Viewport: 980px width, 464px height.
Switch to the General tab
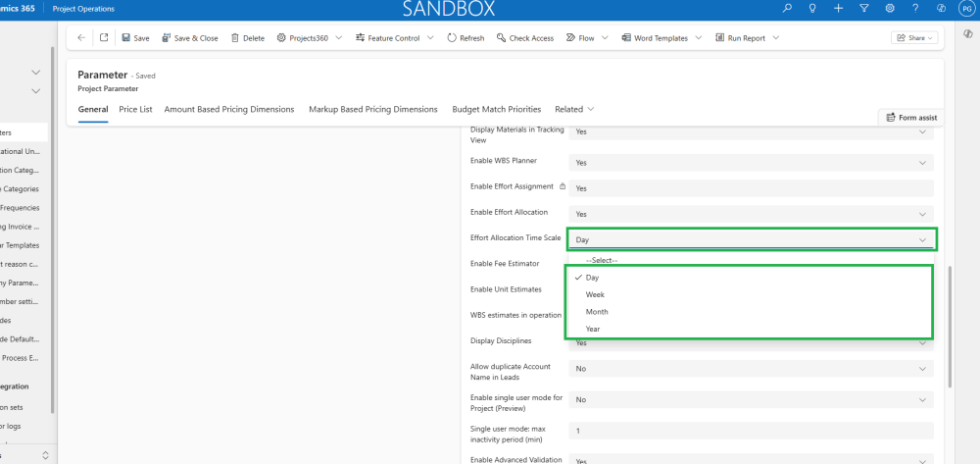click(93, 110)
